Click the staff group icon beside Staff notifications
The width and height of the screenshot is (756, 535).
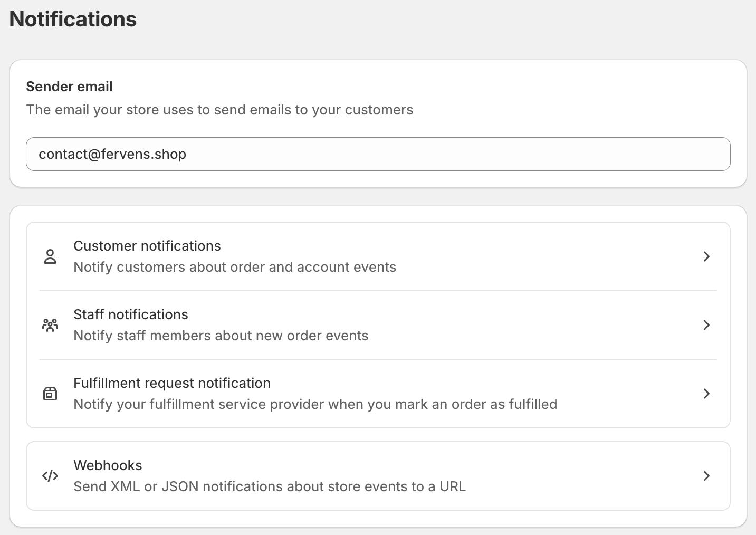point(50,325)
